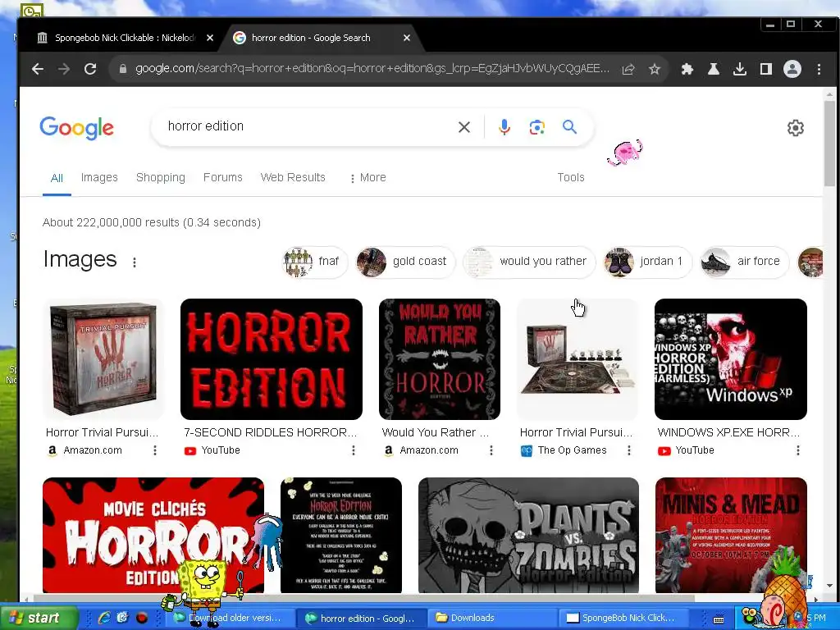Open WINDOWS XP.EXE HORROR thumbnail
This screenshot has height=630, width=840.
click(x=730, y=359)
